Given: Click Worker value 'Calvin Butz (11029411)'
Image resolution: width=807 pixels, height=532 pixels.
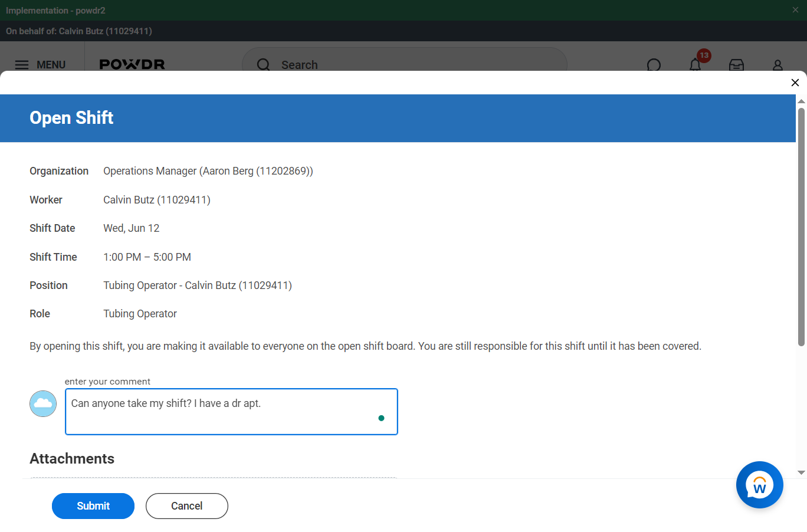Looking at the screenshot, I should click(x=157, y=200).
